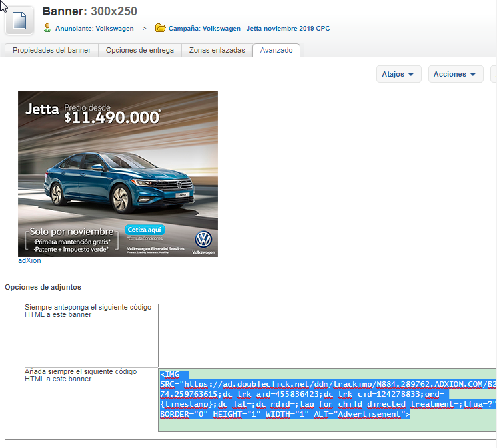Go to the Zonas enlazadas tab
The height and width of the screenshot is (448, 497).
pos(217,51)
